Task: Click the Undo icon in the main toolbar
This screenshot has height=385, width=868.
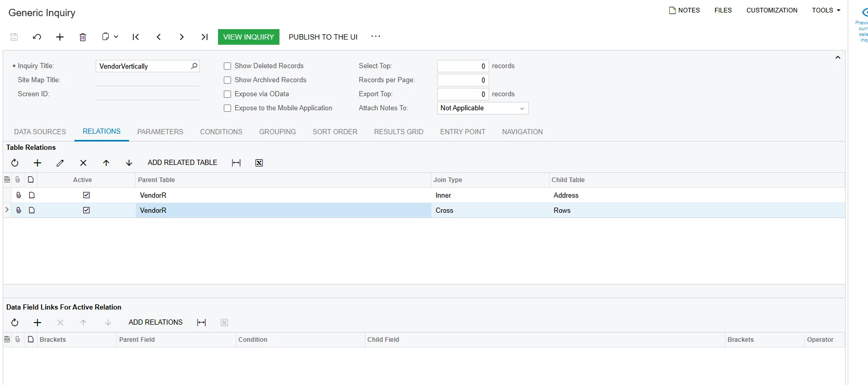Action: click(37, 37)
